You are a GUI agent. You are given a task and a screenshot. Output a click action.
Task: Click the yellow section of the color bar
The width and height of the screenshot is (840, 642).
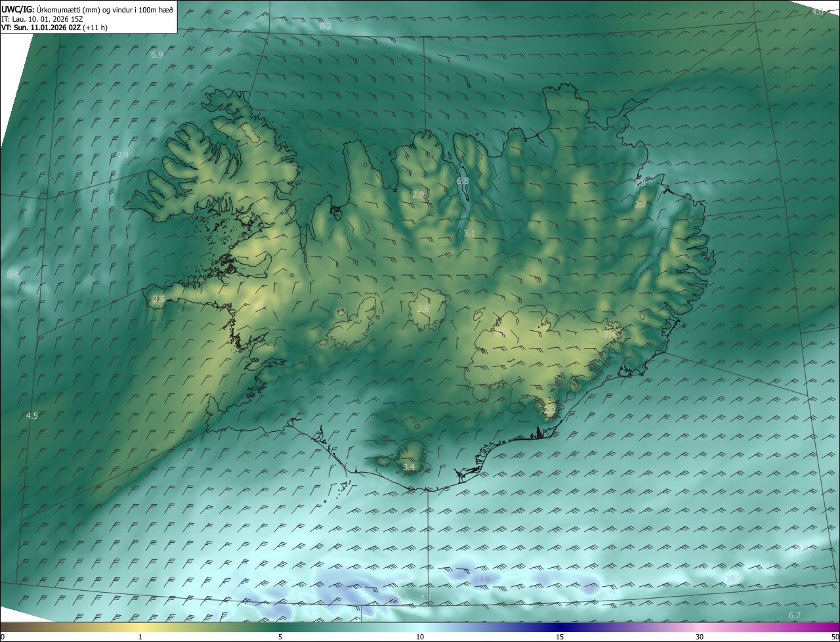click(140, 627)
